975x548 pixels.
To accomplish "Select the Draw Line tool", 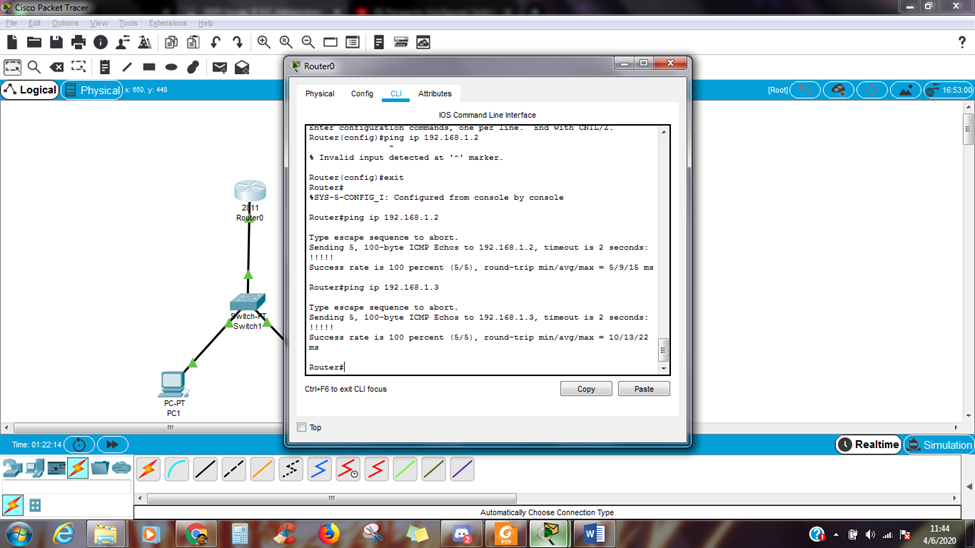I will tap(127, 67).
